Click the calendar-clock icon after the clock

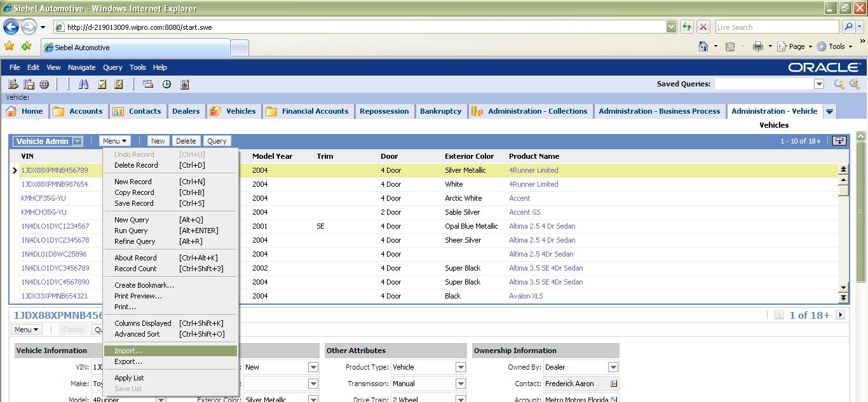[x=185, y=84]
